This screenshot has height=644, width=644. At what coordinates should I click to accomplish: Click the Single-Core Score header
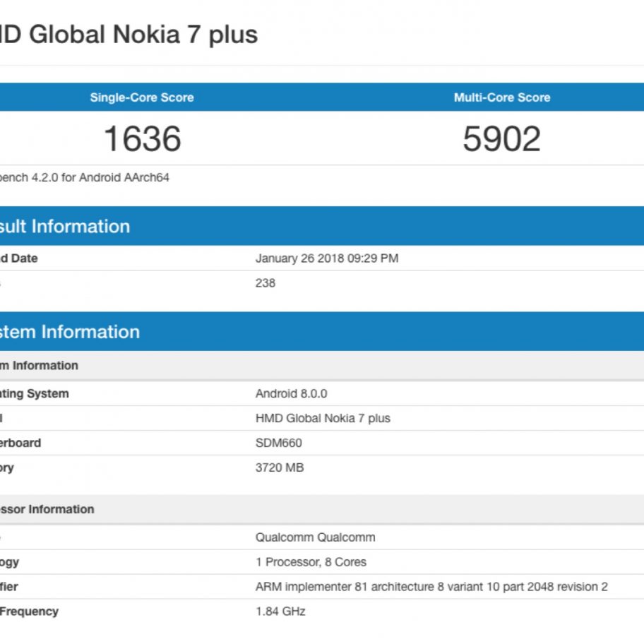pos(142,97)
